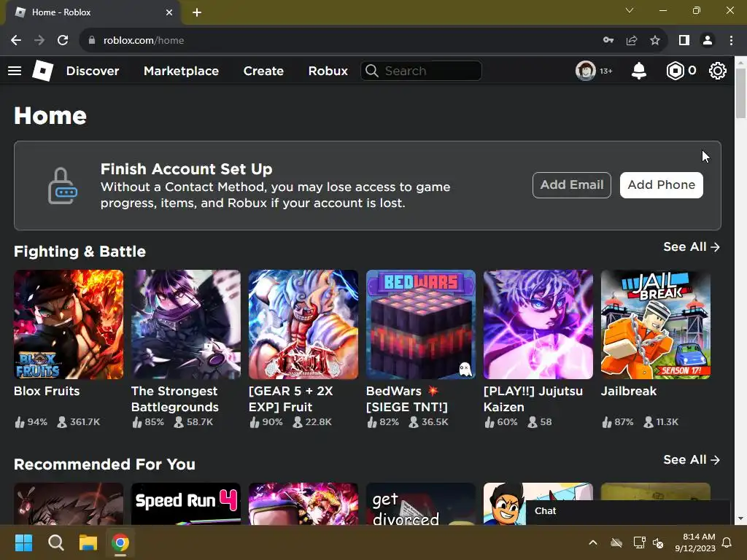Open the Blox Fruits game thumbnail
Screen dimensions: 747x560
69,324
